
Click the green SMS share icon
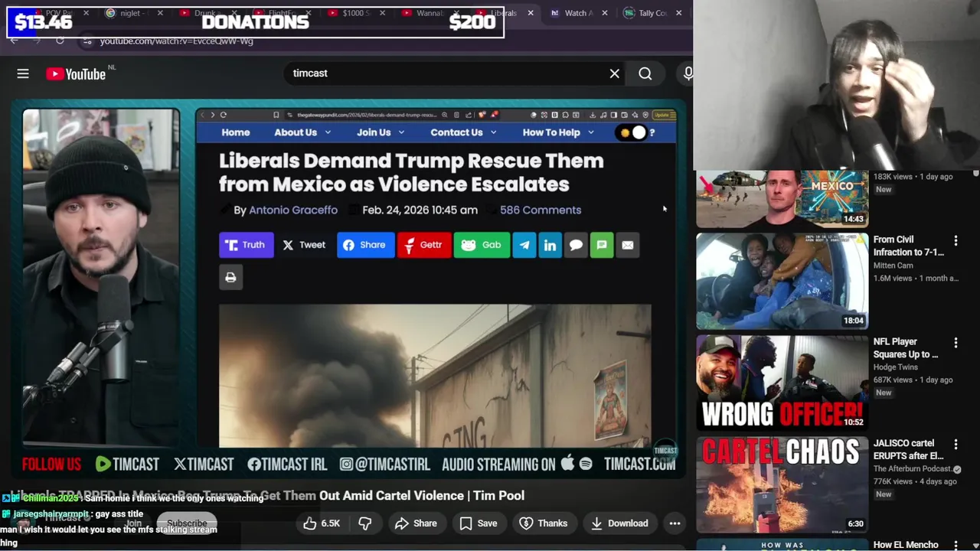coord(602,245)
